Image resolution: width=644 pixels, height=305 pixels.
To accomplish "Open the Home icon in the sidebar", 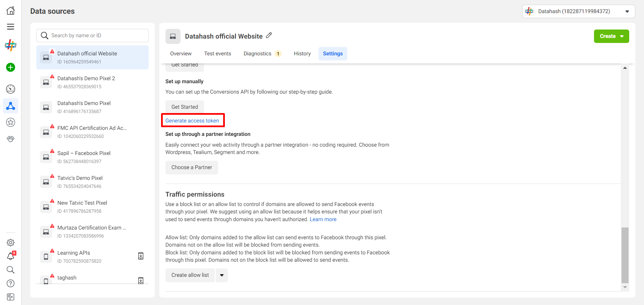I will tap(11, 10).
